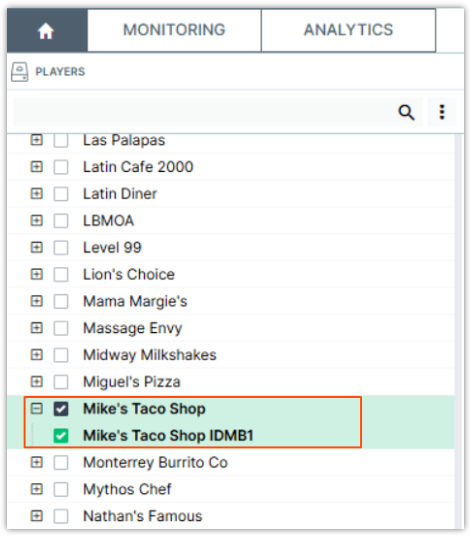Select the Massage Envy entry

click(133, 328)
